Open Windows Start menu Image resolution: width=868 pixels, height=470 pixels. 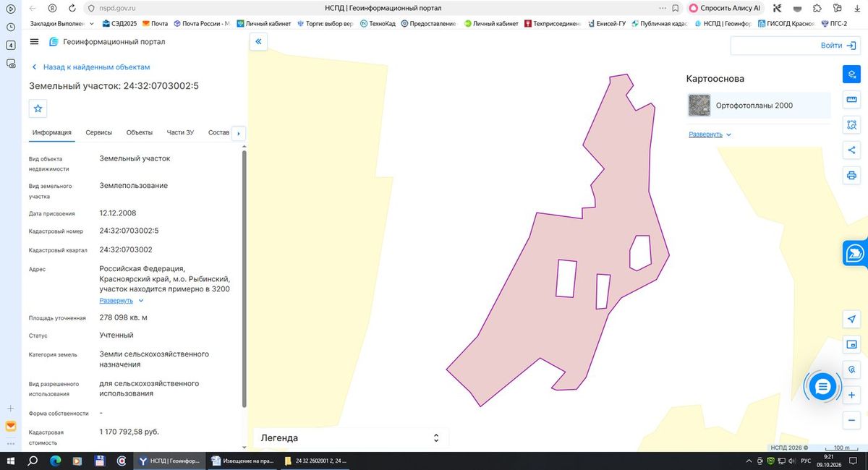click(x=12, y=461)
